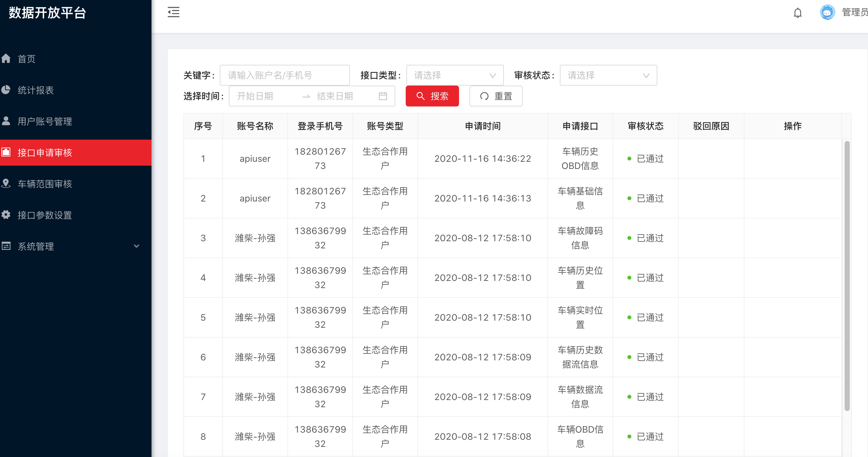Image resolution: width=868 pixels, height=457 pixels.
Task: Click the user icon for 用户账号管理
Action: (6, 121)
